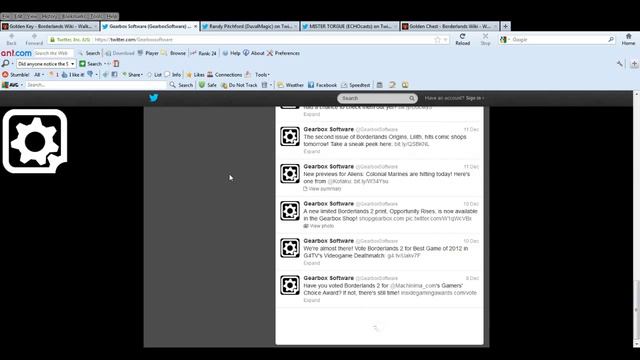Go back with the Back arrow button

point(11,39)
